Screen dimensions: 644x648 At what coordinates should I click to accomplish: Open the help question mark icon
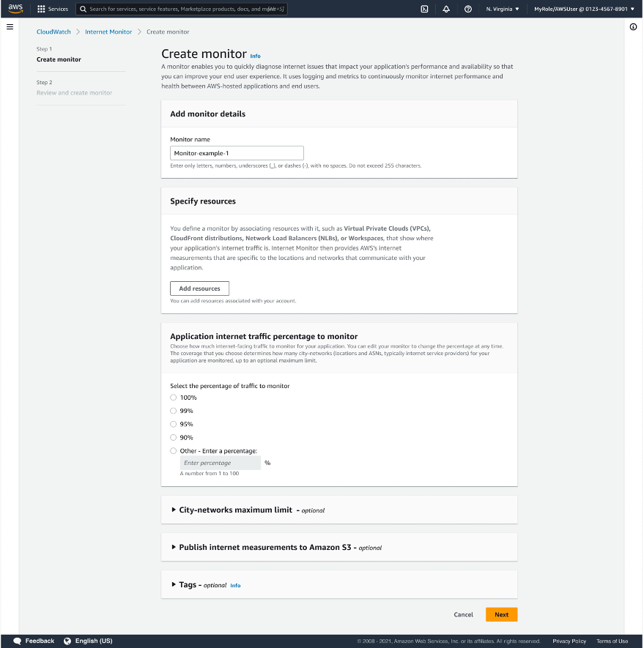coord(467,10)
